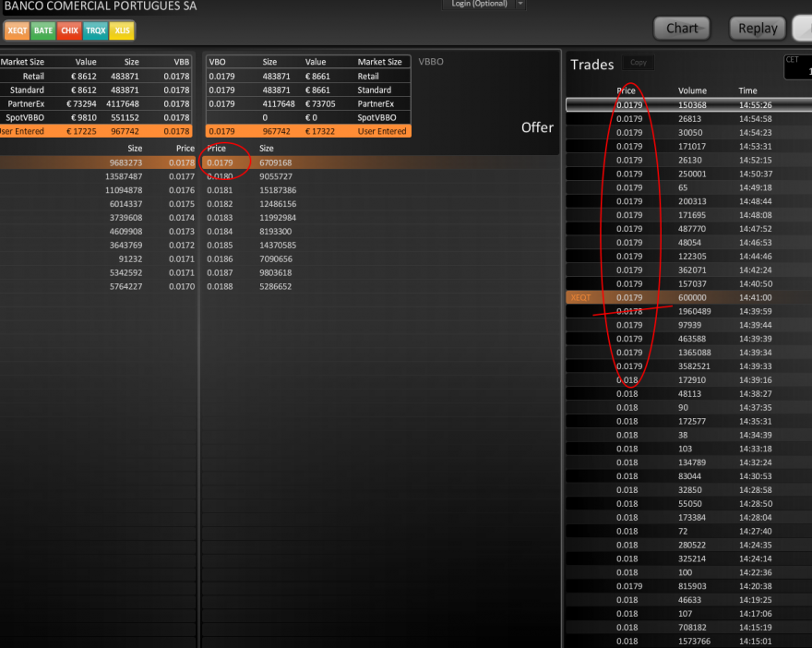Select the trade with volume 1573766
Screen dimensions: 812x648
point(688,642)
